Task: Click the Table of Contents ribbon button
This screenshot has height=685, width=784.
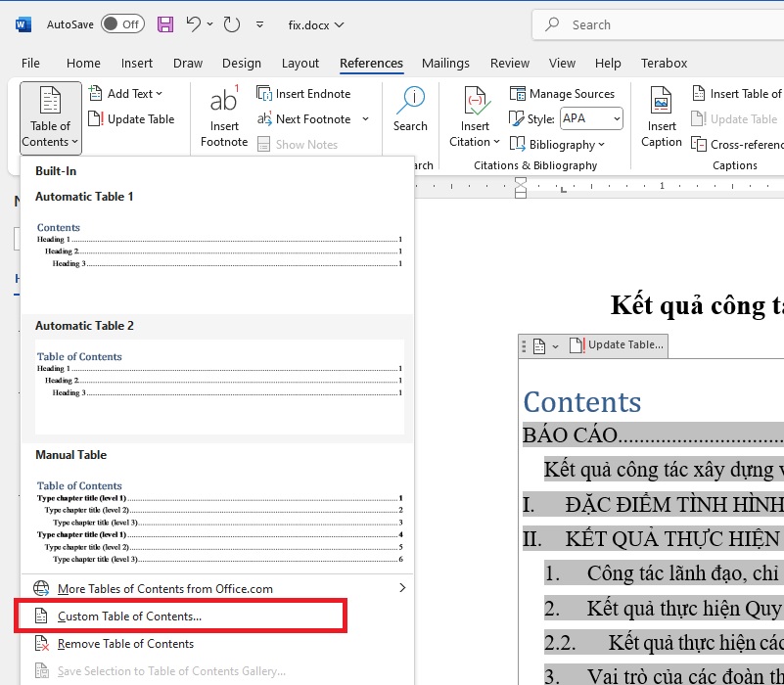Action: click(51, 118)
